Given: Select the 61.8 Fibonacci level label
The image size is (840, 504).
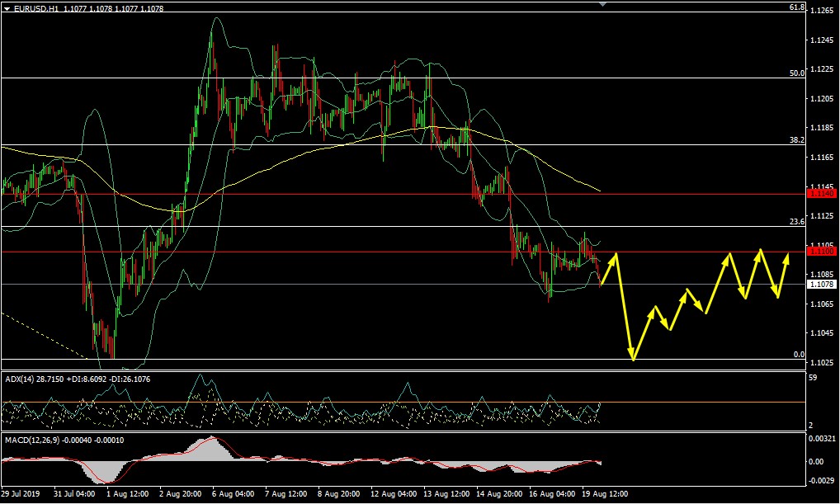Looking at the screenshot, I should point(796,7).
